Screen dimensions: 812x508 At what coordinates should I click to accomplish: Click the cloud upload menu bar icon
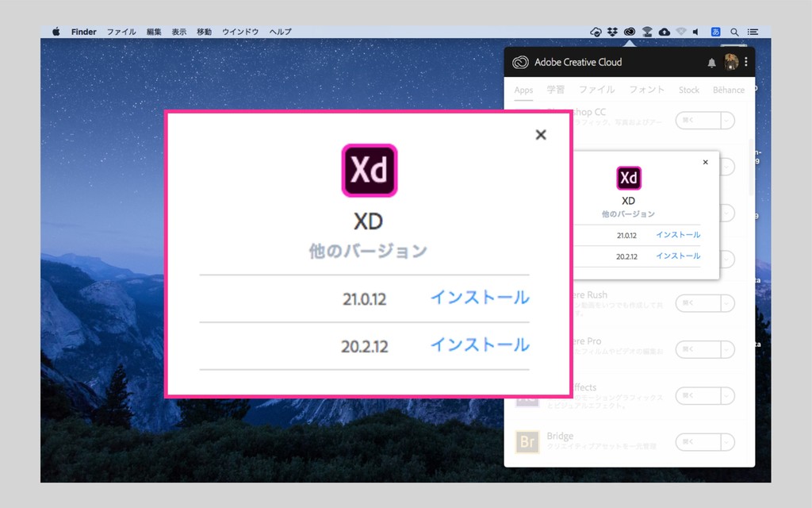click(665, 32)
